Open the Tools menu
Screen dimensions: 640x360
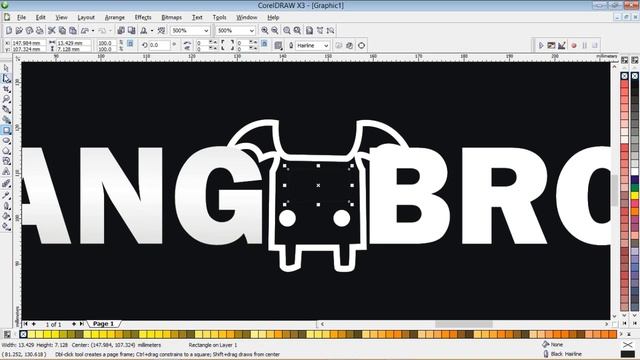(x=219, y=18)
